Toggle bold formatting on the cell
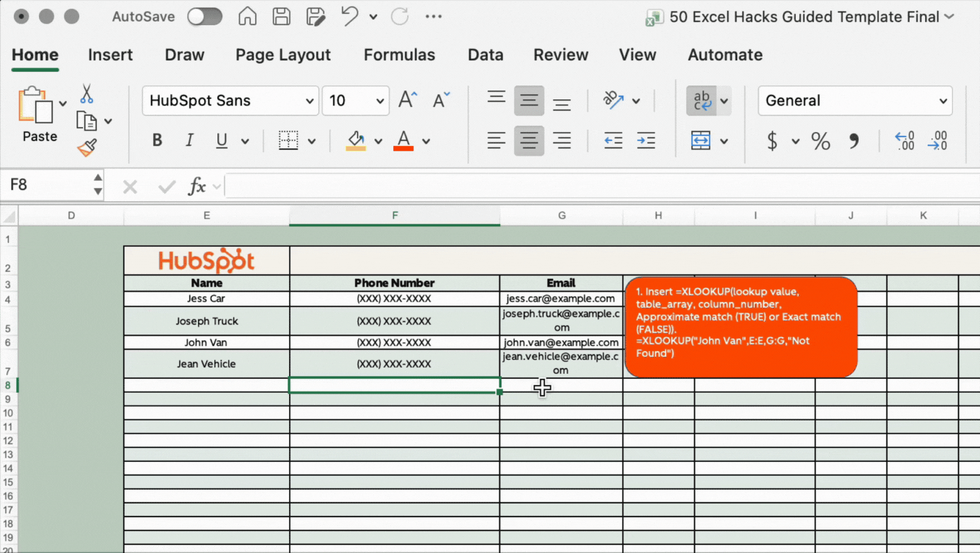The height and width of the screenshot is (553, 980). pyautogui.click(x=156, y=140)
